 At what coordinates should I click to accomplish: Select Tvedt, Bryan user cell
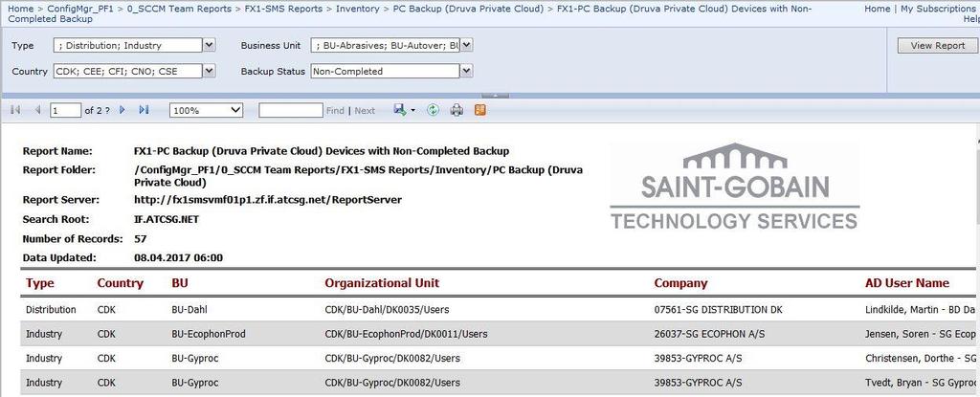[921, 383]
